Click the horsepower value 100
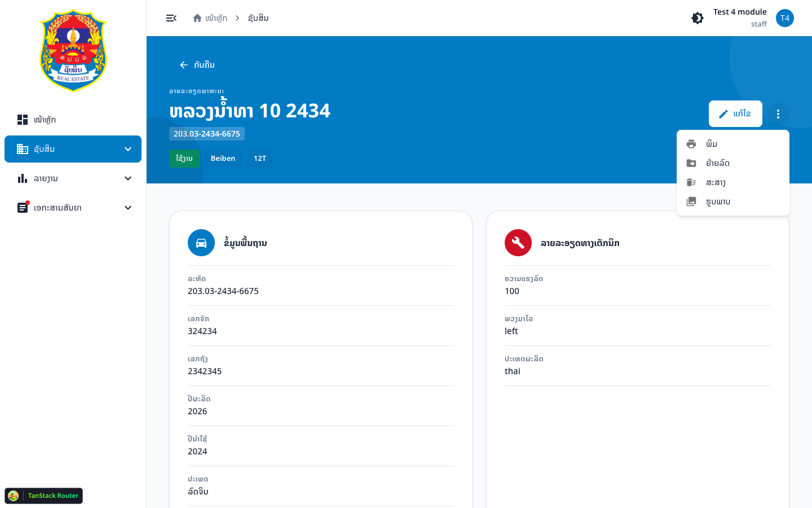This screenshot has width=812, height=508. tap(512, 291)
